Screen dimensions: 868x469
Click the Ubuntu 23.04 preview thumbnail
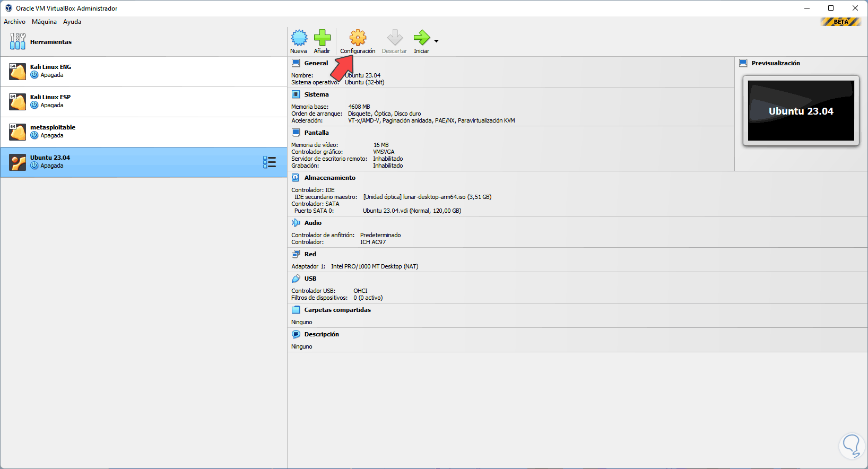point(801,110)
